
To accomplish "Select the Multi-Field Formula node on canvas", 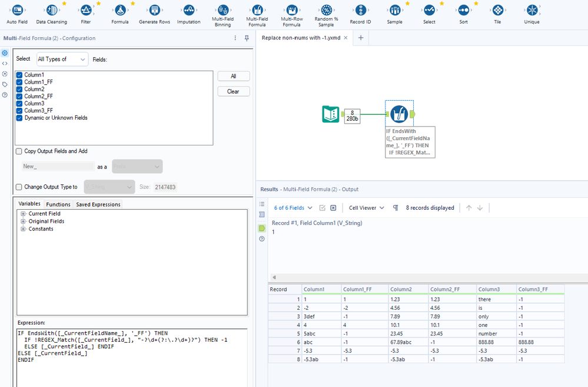I will pyautogui.click(x=400, y=114).
